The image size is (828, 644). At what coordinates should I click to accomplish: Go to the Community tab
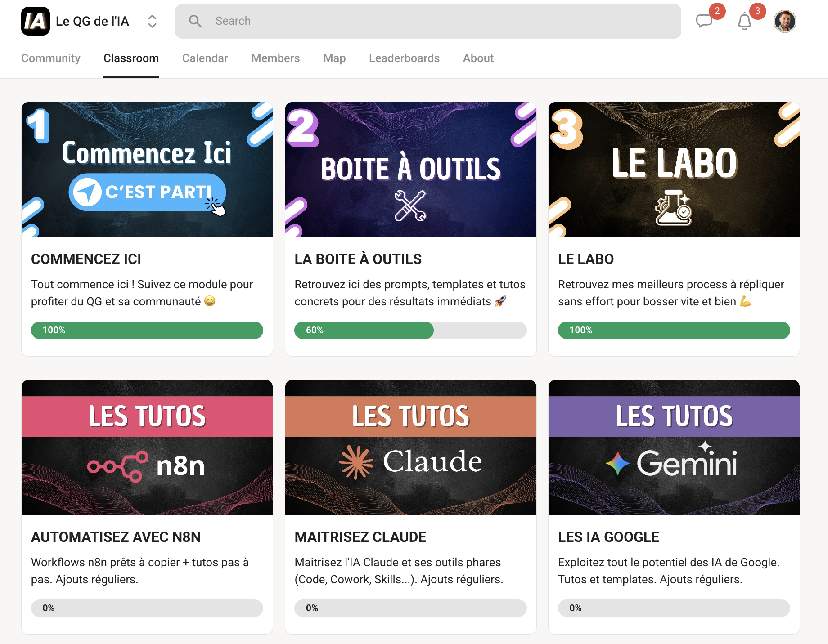[51, 58]
